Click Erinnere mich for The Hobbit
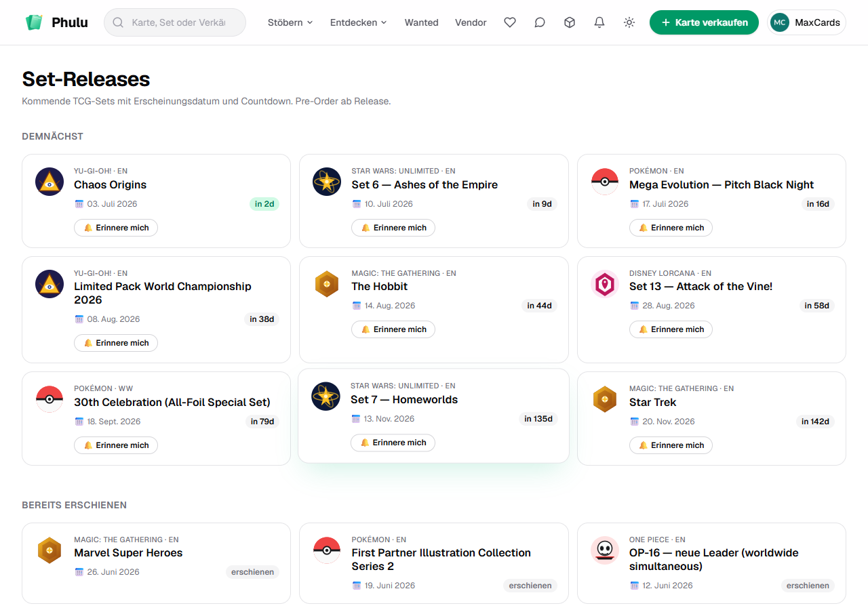This screenshot has width=868, height=610. [393, 329]
